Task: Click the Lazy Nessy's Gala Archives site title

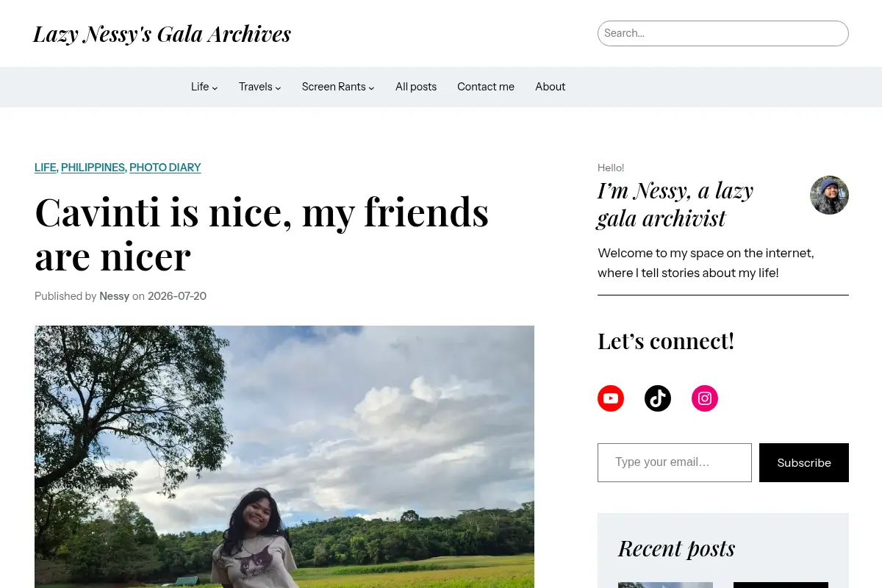Action: coord(162,34)
